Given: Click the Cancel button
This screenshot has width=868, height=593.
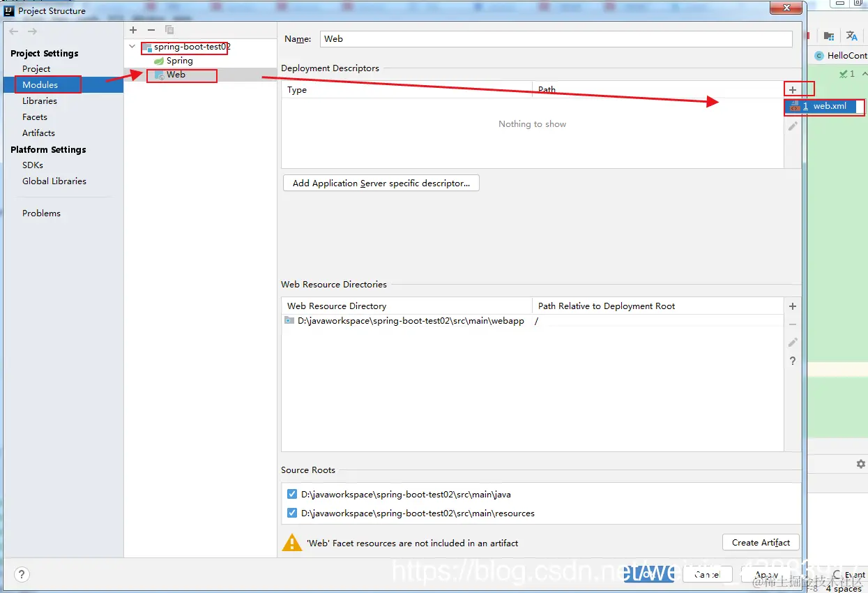Looking at the screenshot, I should point(708,575).
